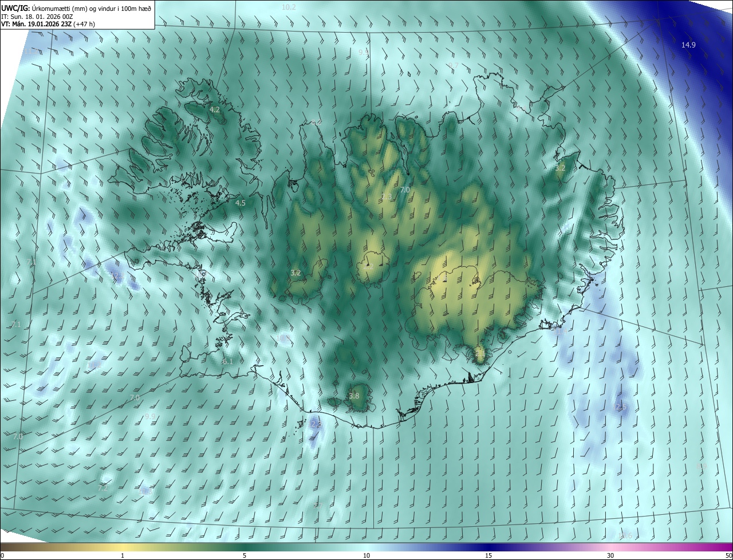Click the color scale tick labeled 5
Image resolution: width=733 pixels, height=560 pixels.
[x=245, y=555]
